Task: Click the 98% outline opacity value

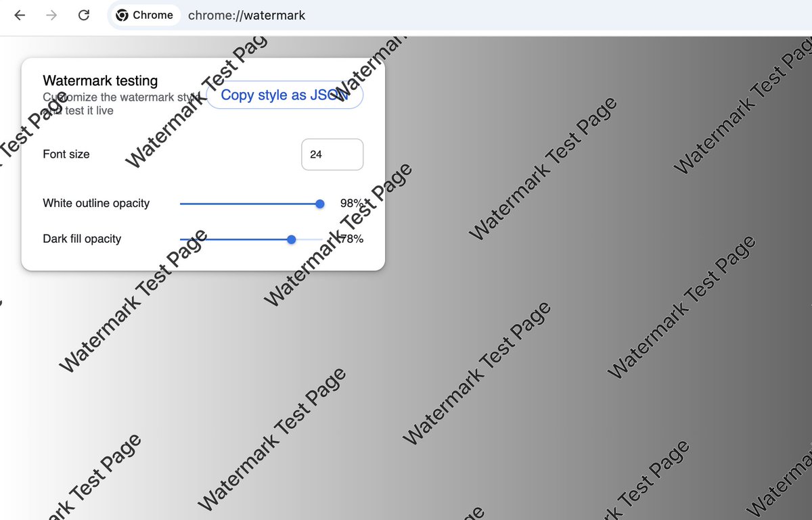Action: [x=352, y=203]
